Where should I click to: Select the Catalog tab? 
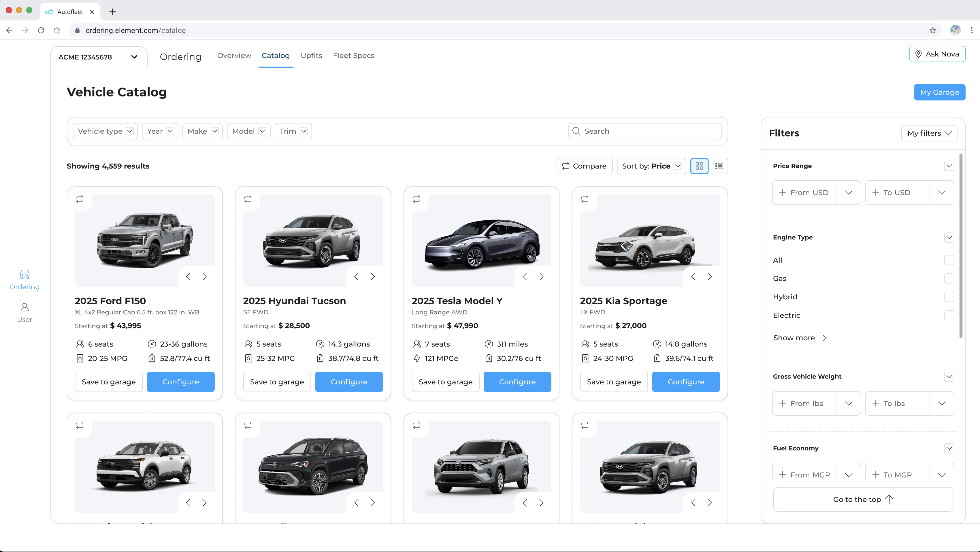[x=276, y=56]
